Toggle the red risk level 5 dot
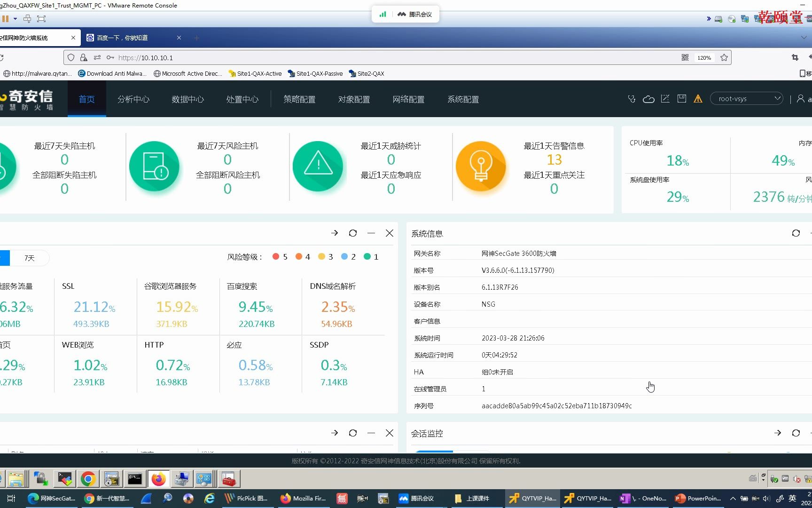This screenshot has width=812, height=508. point(276,256)
